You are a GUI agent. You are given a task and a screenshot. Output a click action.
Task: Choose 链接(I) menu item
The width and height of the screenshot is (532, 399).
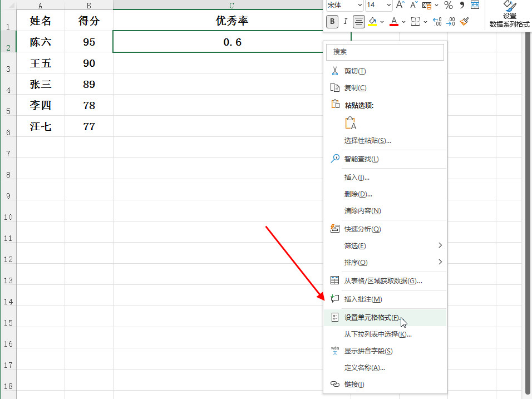tap(385, 384)
